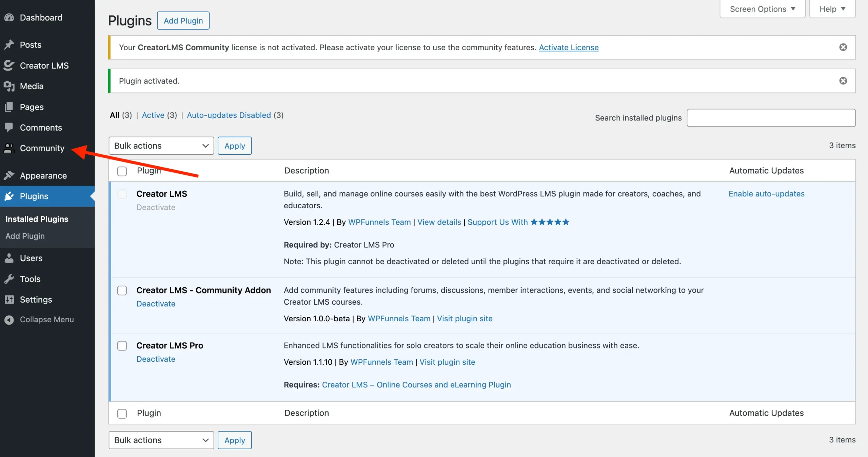Expand the Screen Options panel
The image size is (868, 457).
(x=762, y=9)
